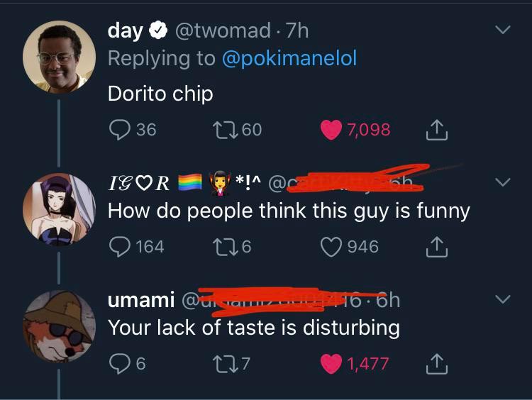Share IGOR's tweet

click(437, 246)
